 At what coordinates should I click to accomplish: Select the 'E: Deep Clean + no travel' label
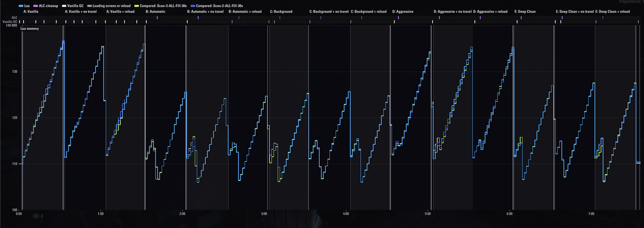tap(575, 11)
